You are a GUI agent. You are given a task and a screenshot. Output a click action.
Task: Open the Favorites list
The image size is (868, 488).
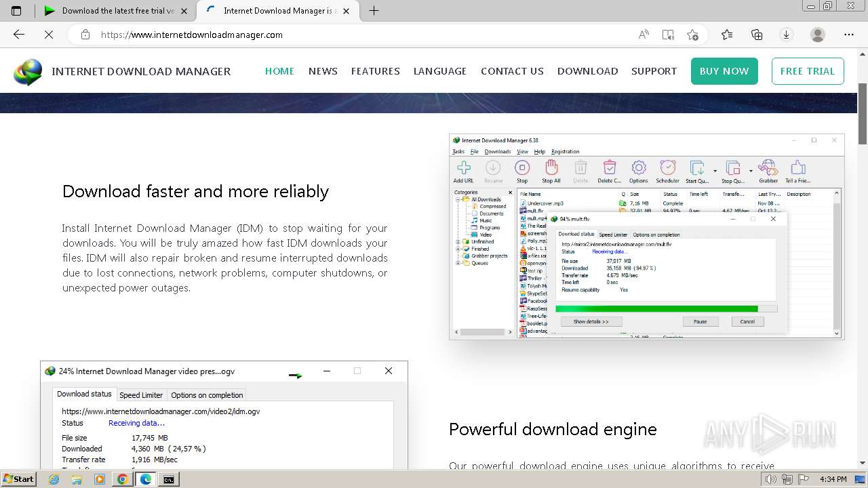tap(727, 35)
